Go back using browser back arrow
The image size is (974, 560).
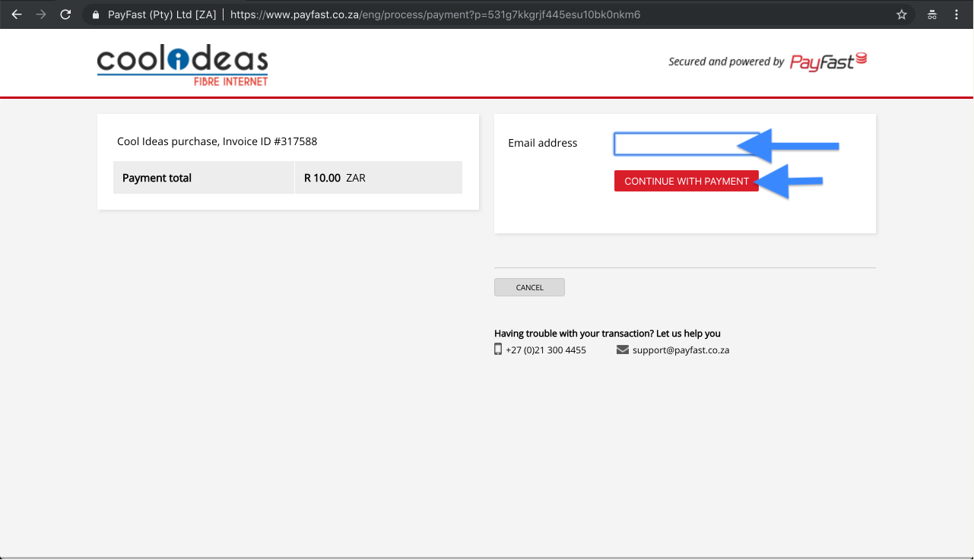(x=17, y=14)
